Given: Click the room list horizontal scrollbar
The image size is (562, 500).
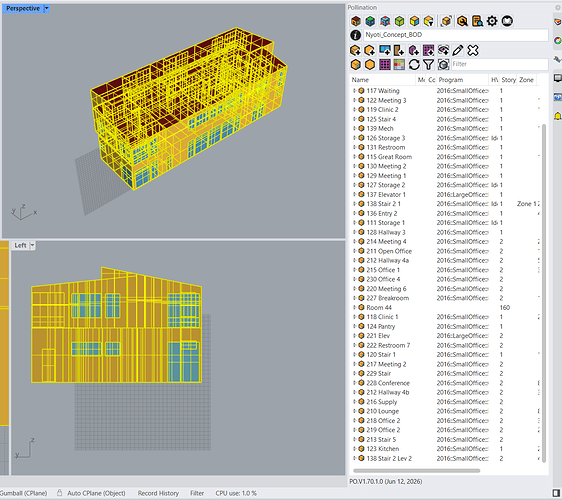Looking at the screenshot, I should [x=416, y=471].
